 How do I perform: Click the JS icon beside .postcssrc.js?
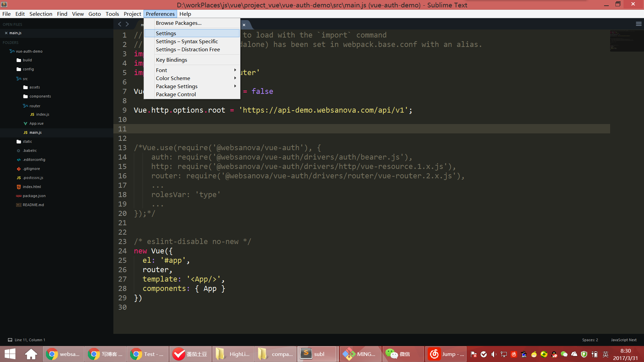click(x=19, y=178)
